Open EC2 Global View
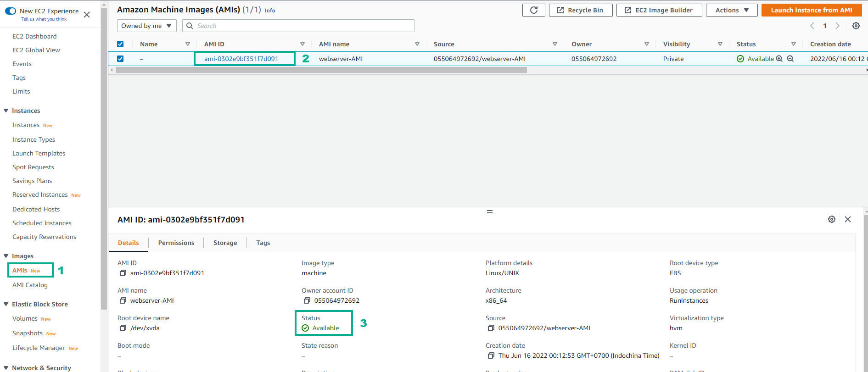 (x=36, y=50)
